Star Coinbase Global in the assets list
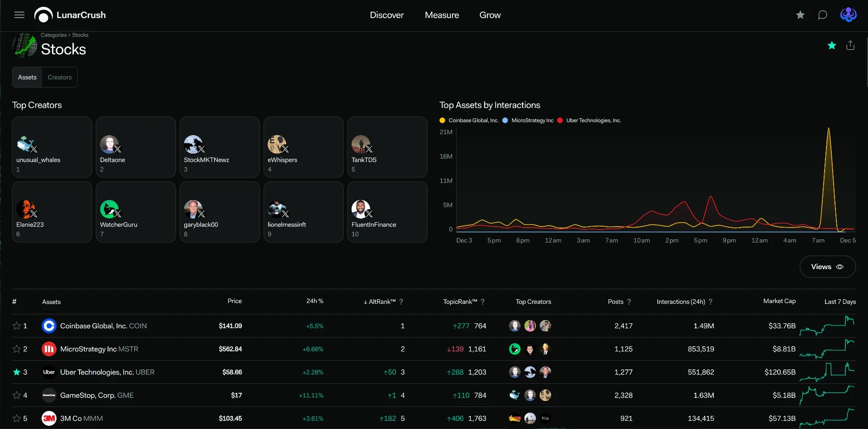The height and width of the screenshot is (429, 868). coord(17,326)
